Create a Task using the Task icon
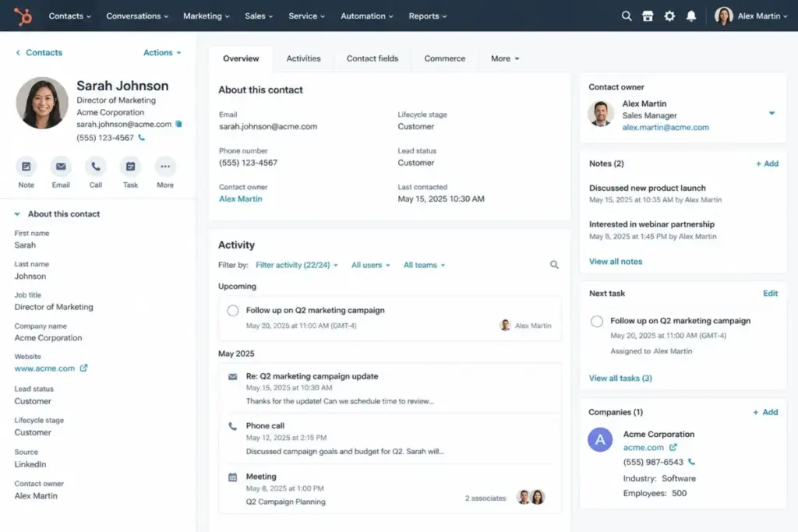This screenshot has height=532, width=798. [130, 167]
